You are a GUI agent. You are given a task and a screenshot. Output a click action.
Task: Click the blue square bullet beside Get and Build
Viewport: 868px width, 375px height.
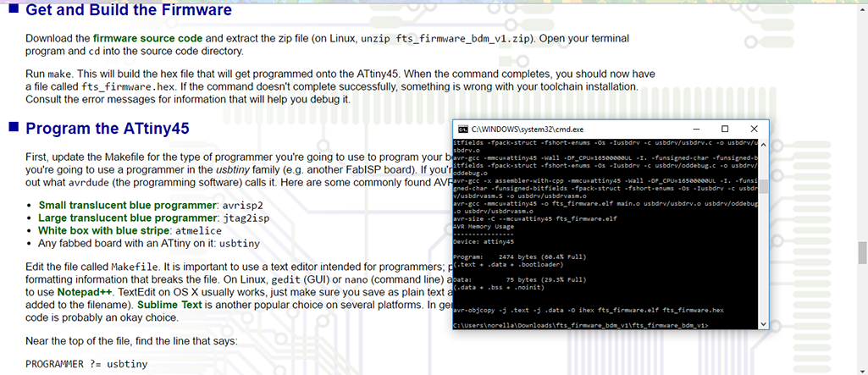point(14,8)
